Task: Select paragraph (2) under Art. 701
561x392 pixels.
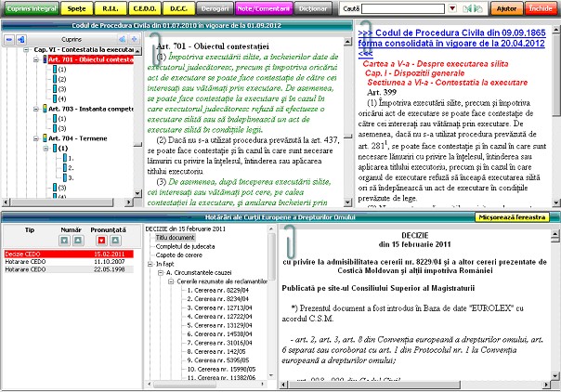Action: [x=62, y=79]
